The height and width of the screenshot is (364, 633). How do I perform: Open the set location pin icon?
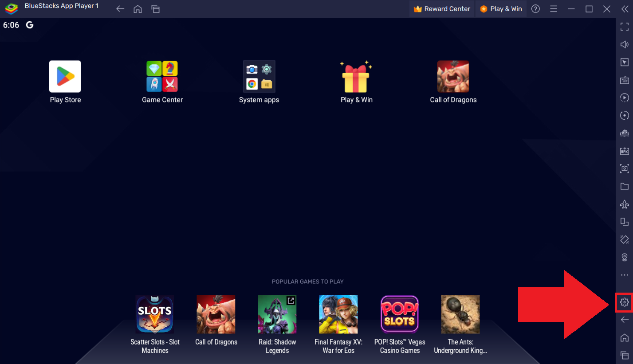tap(625, 257)
